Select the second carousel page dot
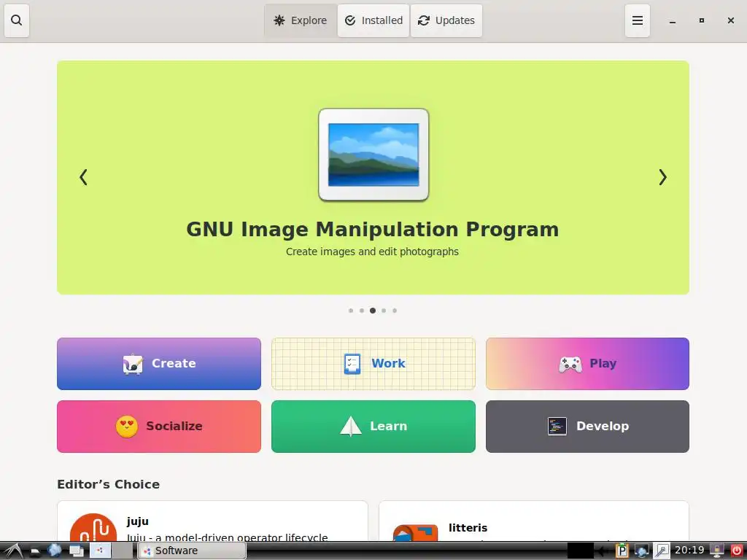Screen dimensions: 747x560 point(362,311)
